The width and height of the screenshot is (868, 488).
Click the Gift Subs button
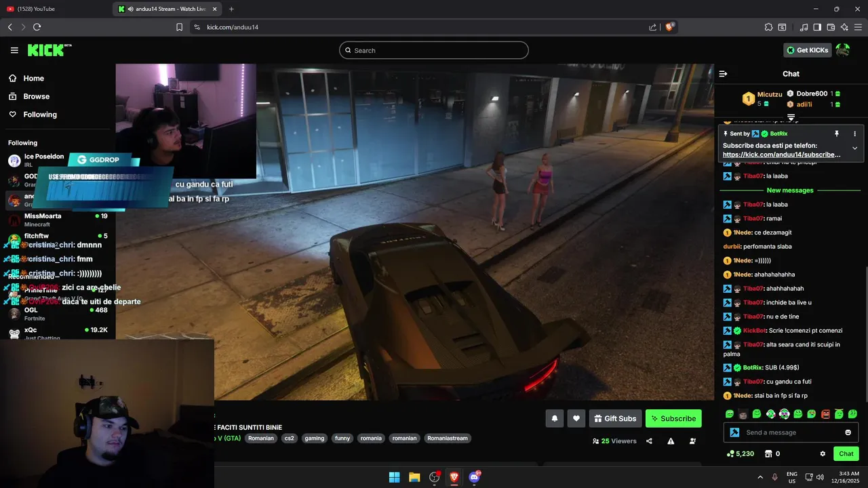coord(615,419)
